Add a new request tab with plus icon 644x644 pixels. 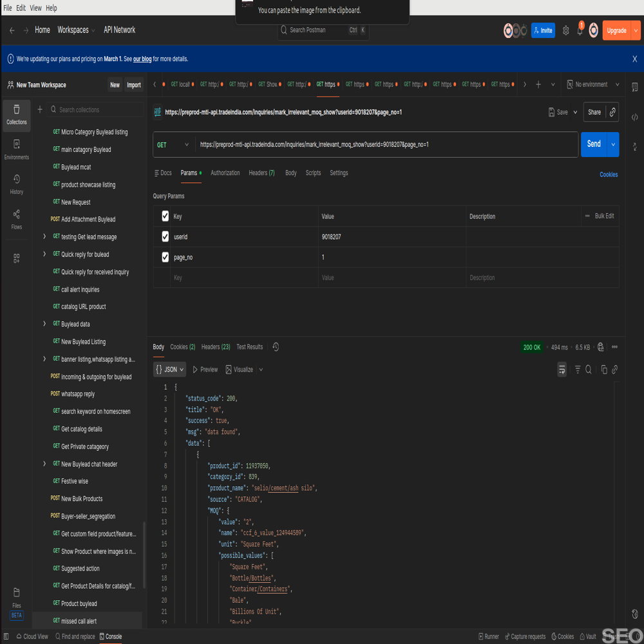[538, 84]
